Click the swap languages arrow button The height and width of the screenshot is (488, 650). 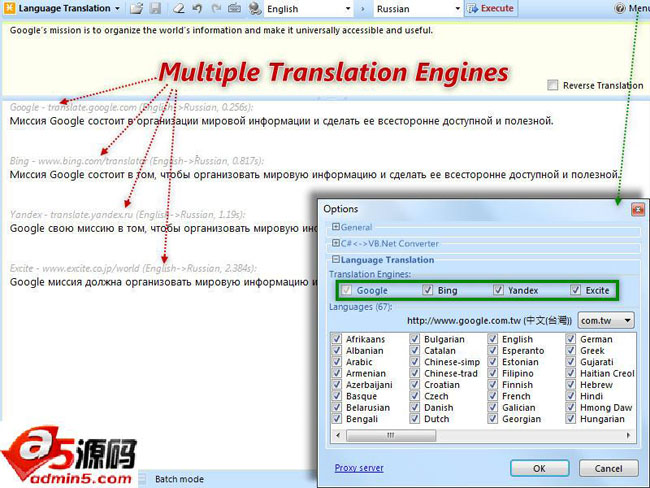[363, 9]
